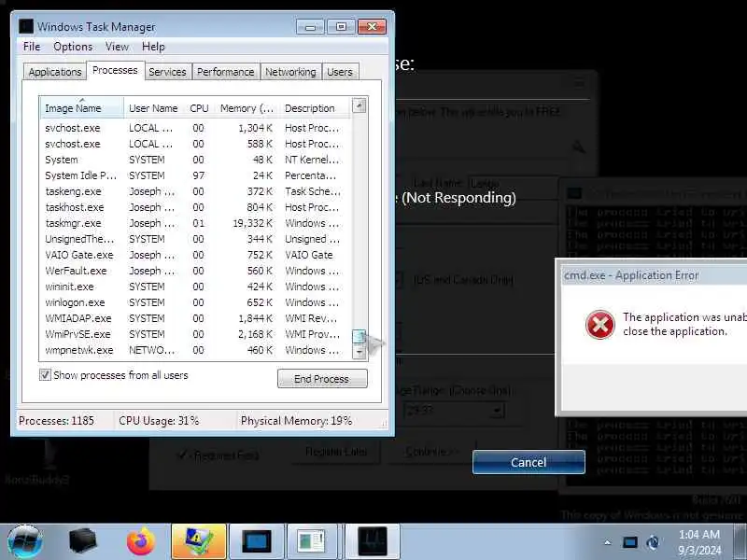Image resolution: width=747 pixels, height=560 pixels.
Task: Sort by the Description column header
Action: point(314,108)
